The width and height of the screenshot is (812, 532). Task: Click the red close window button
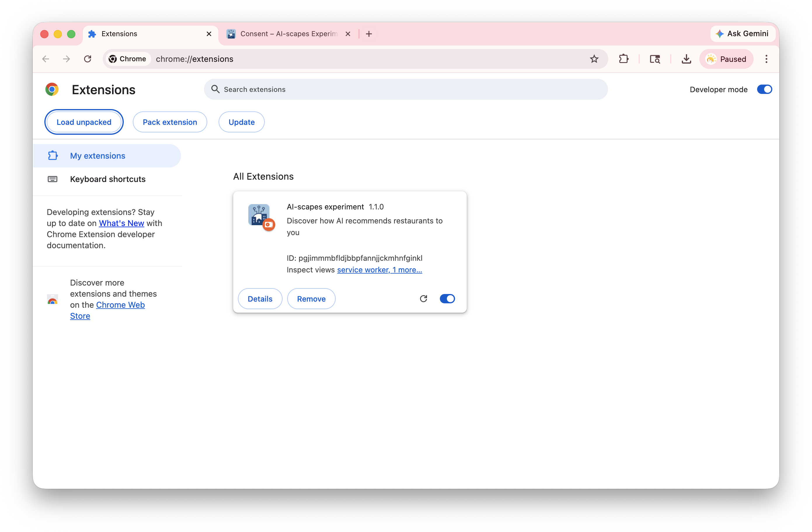[44, 34]
